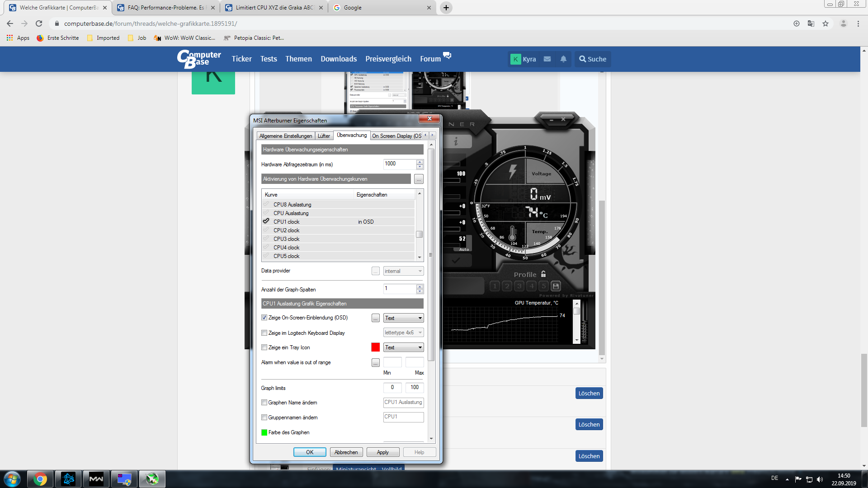
Task: Disable Zeige On-Screen-Einblendung (OSD) checkbox
Action: 264,318
